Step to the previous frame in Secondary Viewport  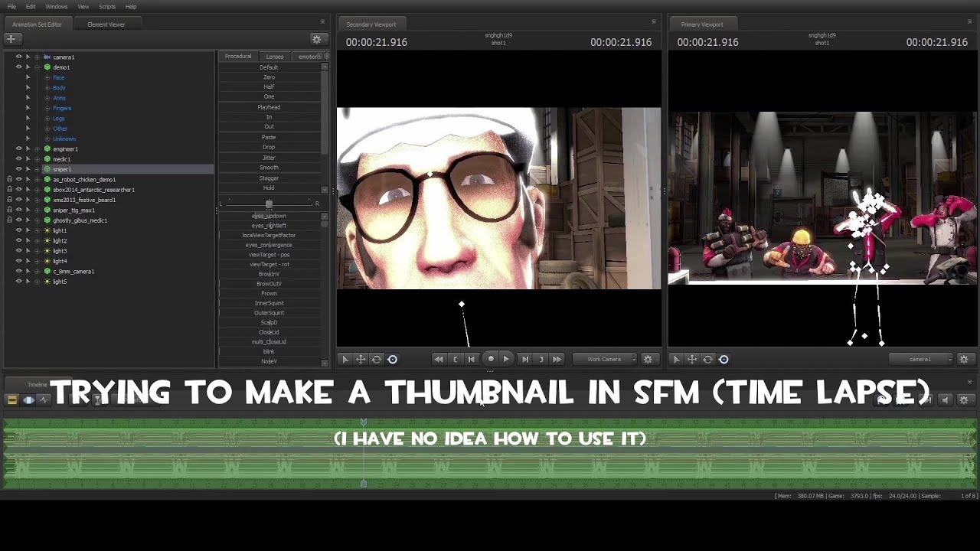[472, 359]
